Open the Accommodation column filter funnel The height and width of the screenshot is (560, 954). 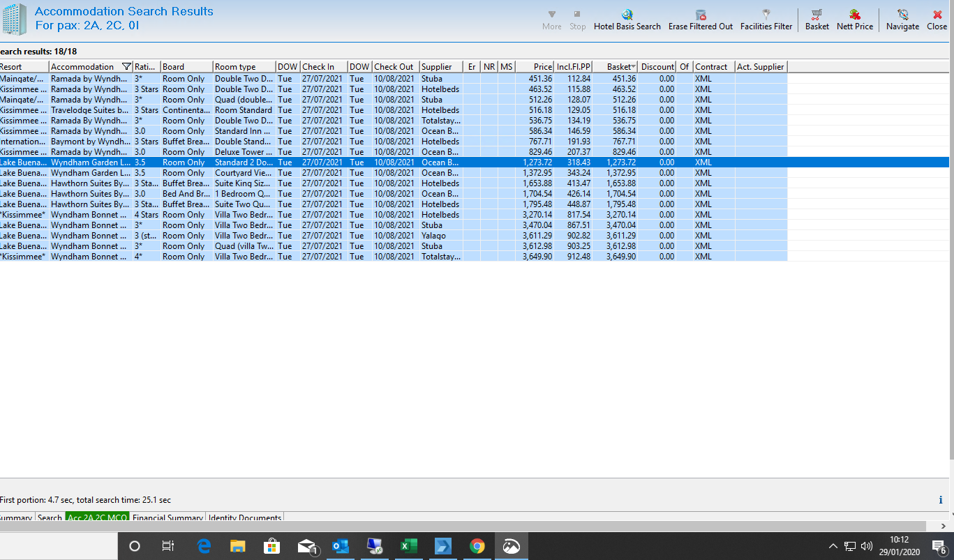click(x=126, y=67)
